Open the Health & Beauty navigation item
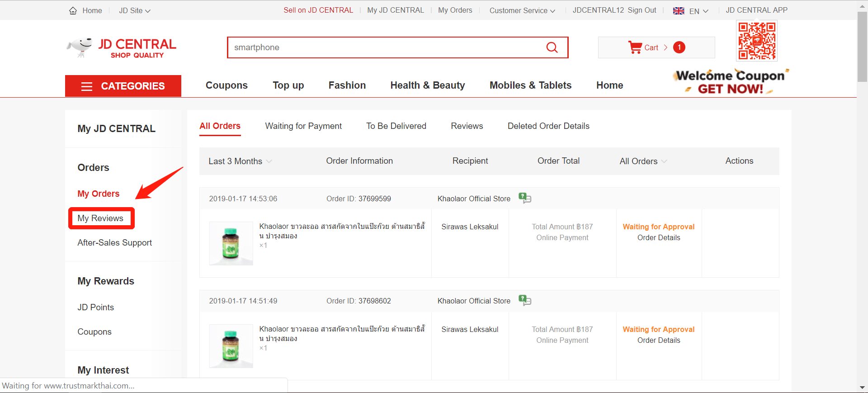The width and height of the screenshot is (868, 393). (428, 85)
